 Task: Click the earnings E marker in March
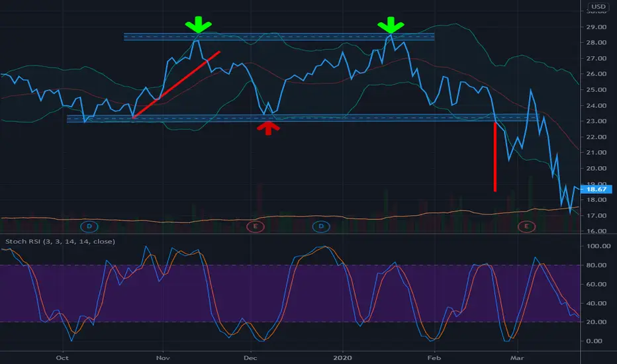coord(526,226)
